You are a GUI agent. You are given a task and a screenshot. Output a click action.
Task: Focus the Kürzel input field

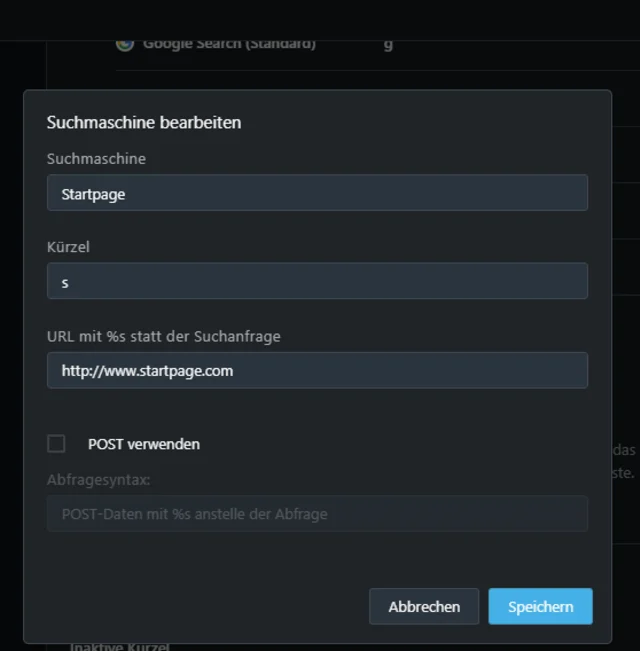pos(317,281)
